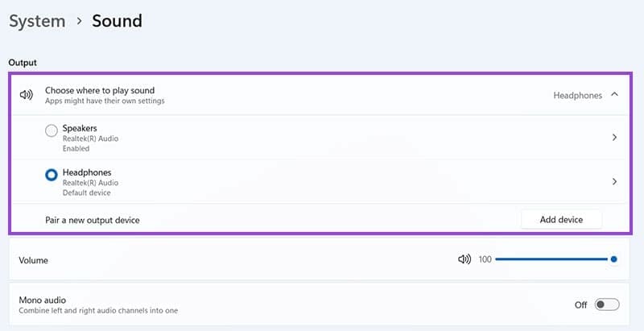Click the speaker icon beside Choose where to play sound
The image size is (644, 331).
[27, 95]
